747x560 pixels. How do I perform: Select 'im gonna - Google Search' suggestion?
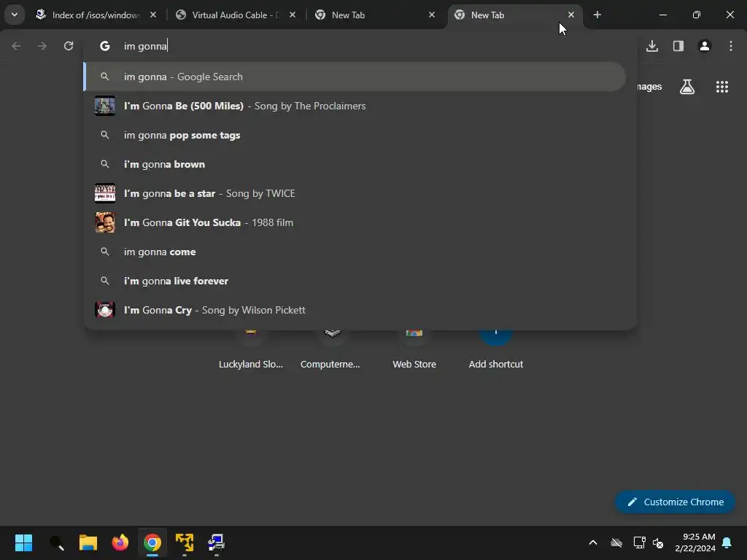point(355,77)
